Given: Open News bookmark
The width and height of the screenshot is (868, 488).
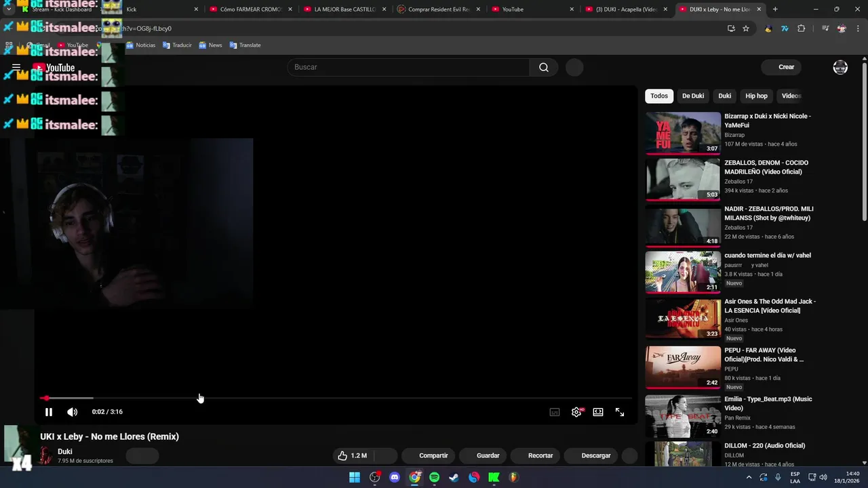Looking at the screenshot, I should point(210,45).
